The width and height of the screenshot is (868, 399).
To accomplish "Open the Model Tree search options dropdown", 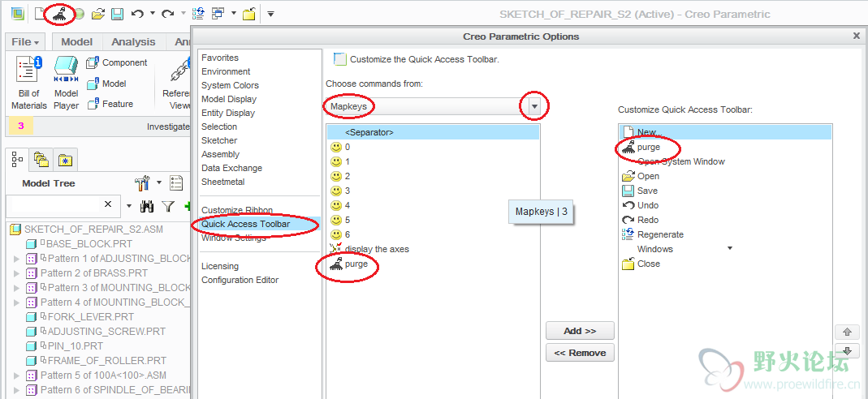I will click(x=129, y=206).
